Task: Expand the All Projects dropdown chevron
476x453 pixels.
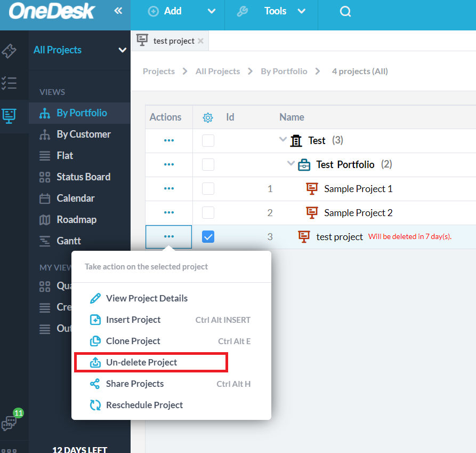Action: click(x=123, y=50)
